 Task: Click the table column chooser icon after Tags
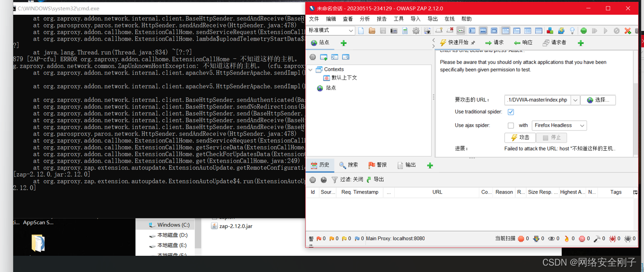coord(636,192)
